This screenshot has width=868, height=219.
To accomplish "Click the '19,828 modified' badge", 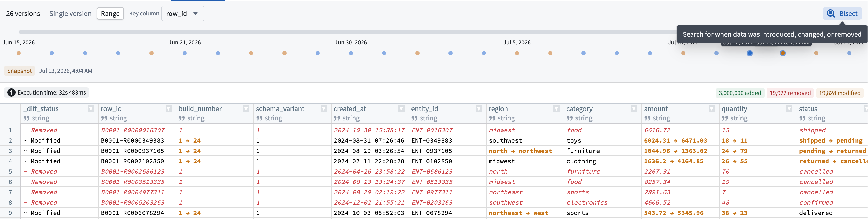I will click(839, 93).
